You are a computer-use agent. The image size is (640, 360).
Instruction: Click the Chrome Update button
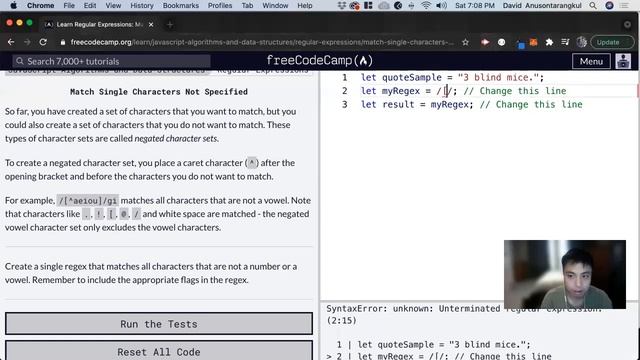612,42
